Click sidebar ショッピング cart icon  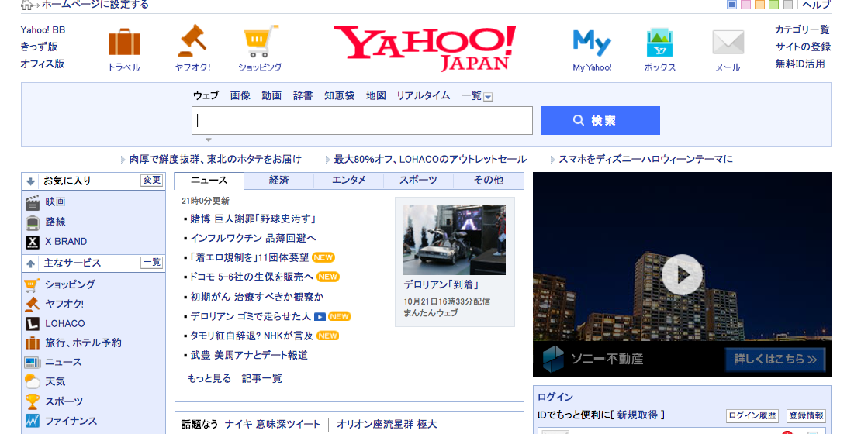point(33,284)
